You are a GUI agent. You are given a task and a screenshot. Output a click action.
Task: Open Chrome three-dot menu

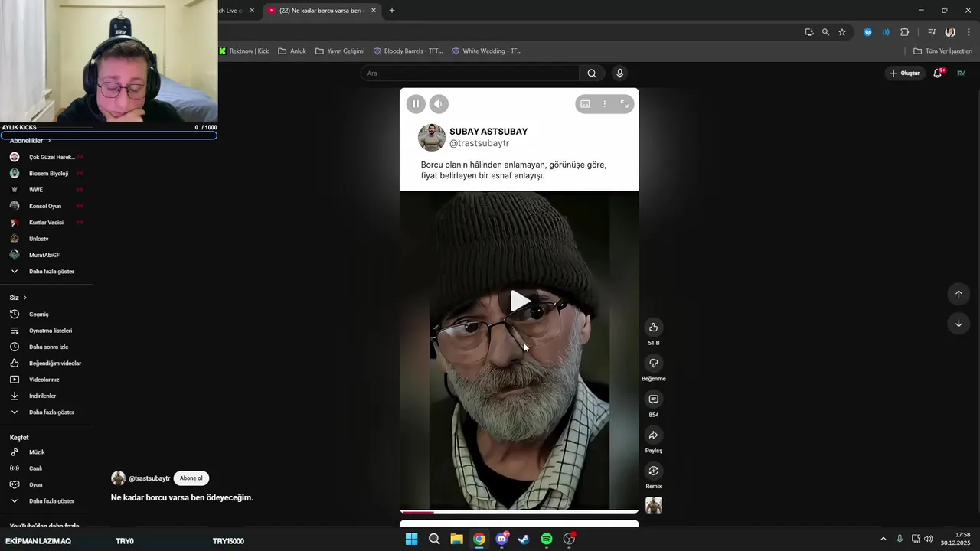coord(969,32)
